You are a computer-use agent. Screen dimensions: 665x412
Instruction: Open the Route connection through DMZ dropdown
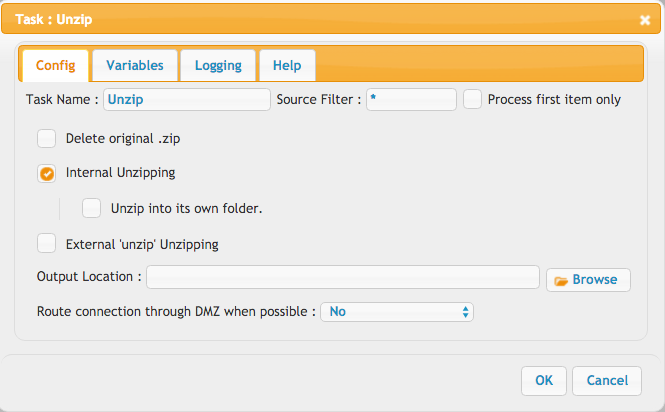397,312
